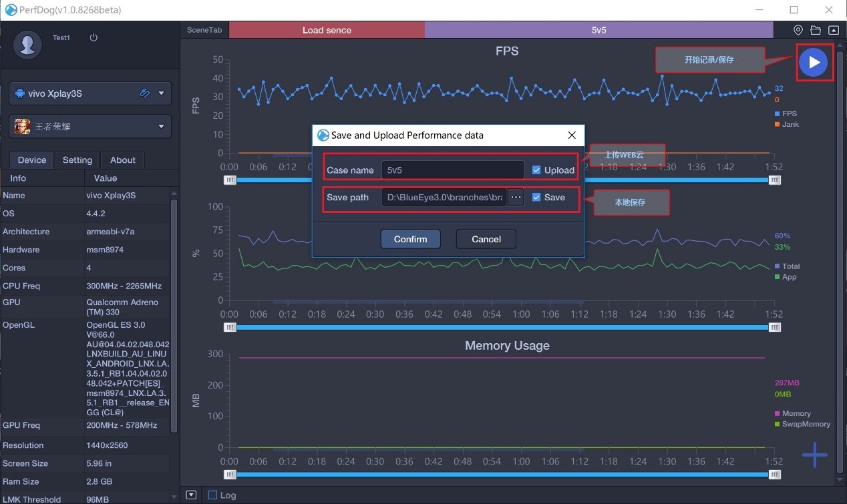Viewport: 847px width, 504px height.
Task: Switch to the Setting tab
Action: 77,160
